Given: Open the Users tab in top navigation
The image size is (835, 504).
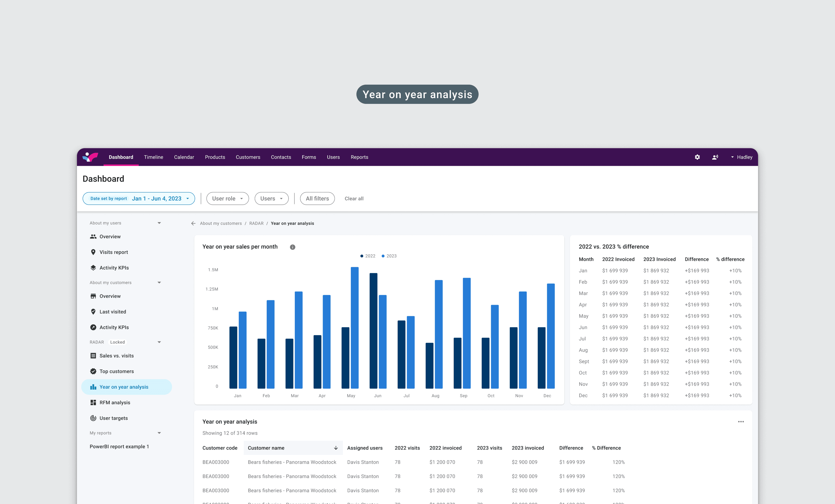Looking at the screenshot, I should (333, 157).
